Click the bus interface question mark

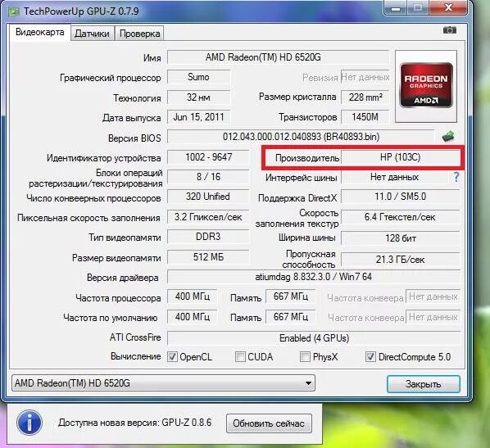click(x=456, y=177)
